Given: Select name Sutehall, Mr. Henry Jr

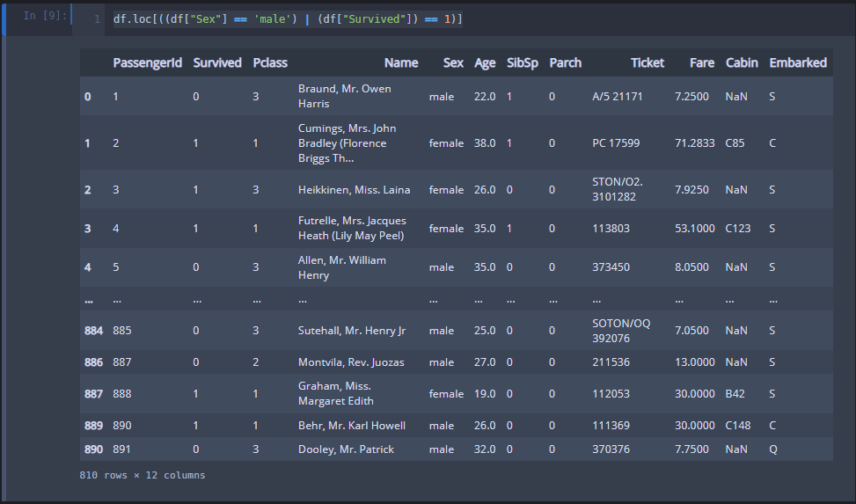Looking at the screenshot, I should click(x=352, y=331).
